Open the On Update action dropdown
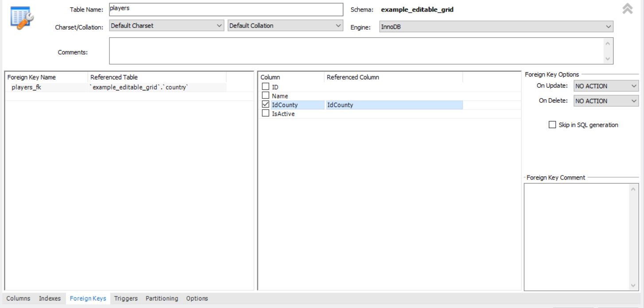644x308 pixels. click(605, 86)
